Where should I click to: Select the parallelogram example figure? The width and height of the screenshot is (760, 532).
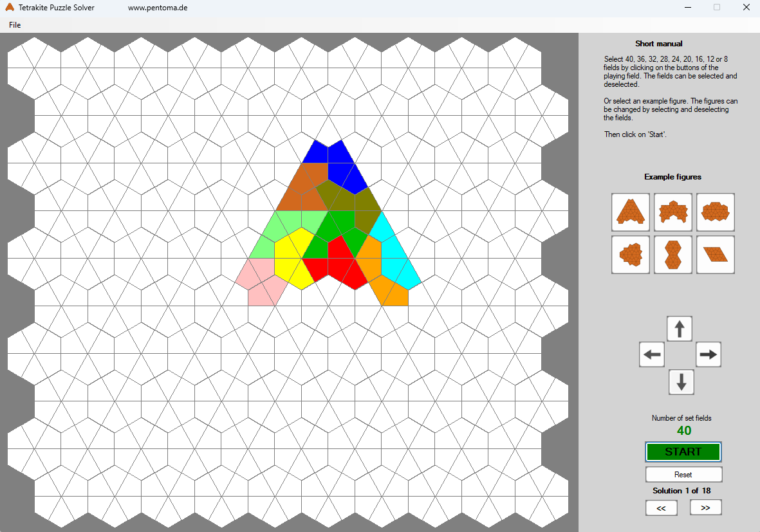[x=716, y=254]
